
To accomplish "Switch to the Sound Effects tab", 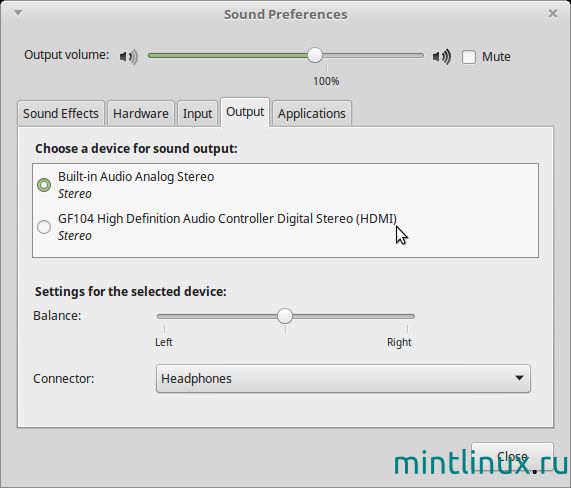I will coord(61,114).
